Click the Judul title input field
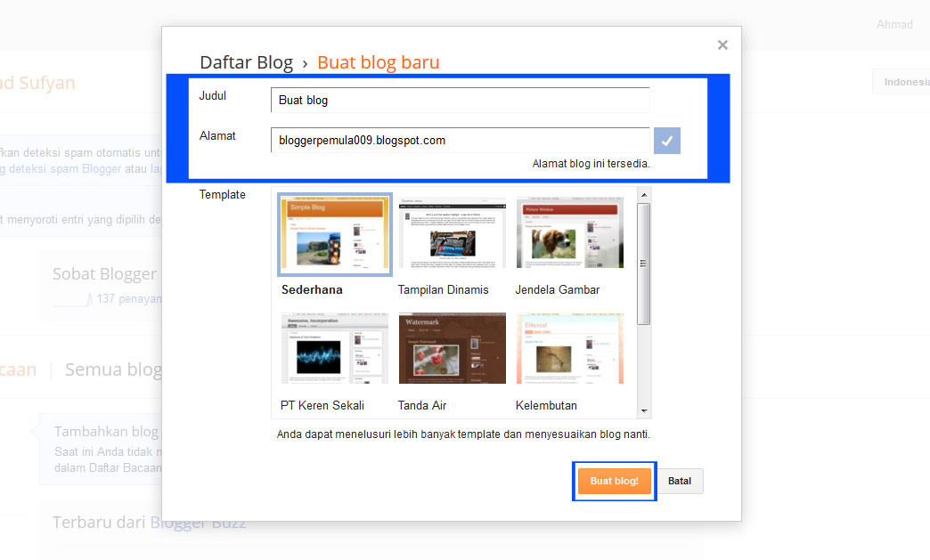This screenshot has height=560, width=930. click(x=460, y=100)
